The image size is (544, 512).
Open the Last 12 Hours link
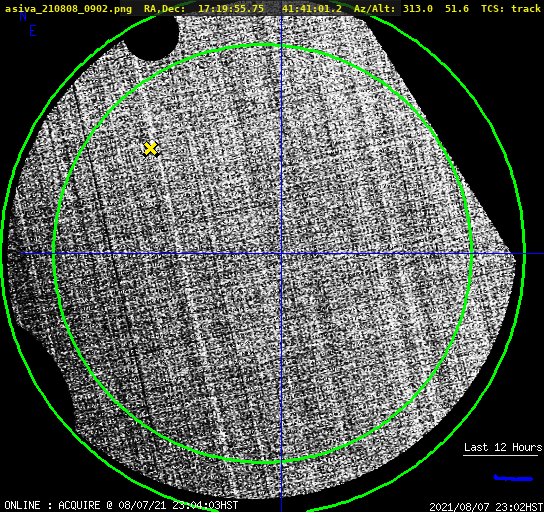coord(503,447)
